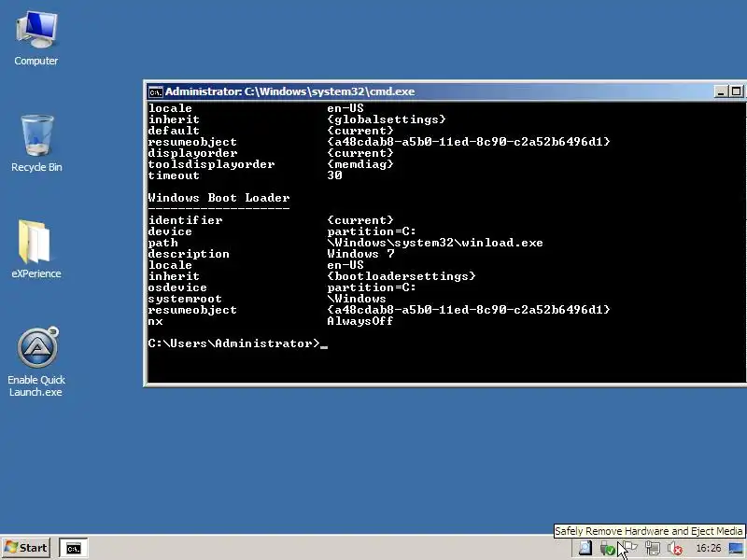The height and width of the screenshot is (560, 747).
Task: Click the '{bootloadersettings}' inherit value
Action: pyautogui.click(x=402, y=276)
